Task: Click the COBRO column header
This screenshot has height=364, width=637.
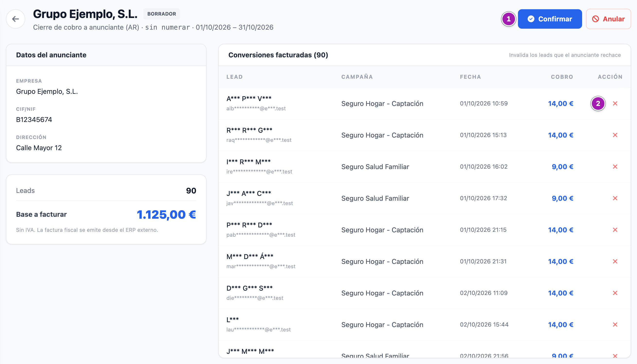Action: click(x=562, y=77)
